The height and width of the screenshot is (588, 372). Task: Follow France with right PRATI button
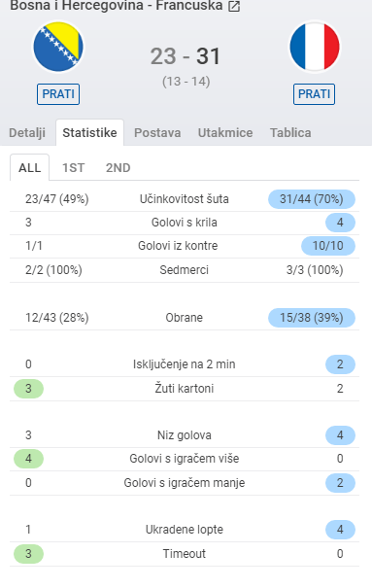coord(314,93)
